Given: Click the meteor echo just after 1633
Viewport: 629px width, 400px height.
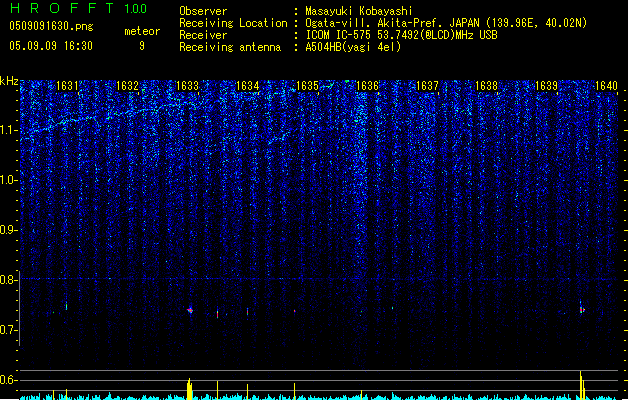Looking at the screenshot, I should point(190,310).
